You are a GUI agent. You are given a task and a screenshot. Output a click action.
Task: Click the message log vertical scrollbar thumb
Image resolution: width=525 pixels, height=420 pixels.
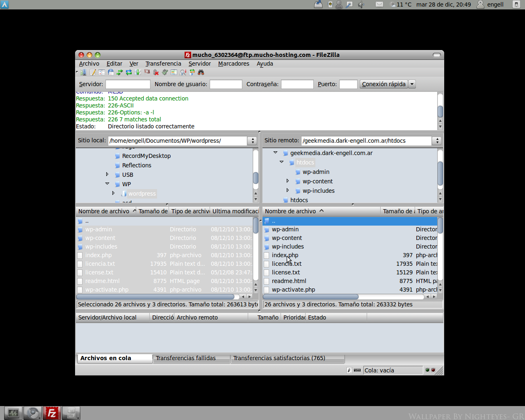coord(440,112)
